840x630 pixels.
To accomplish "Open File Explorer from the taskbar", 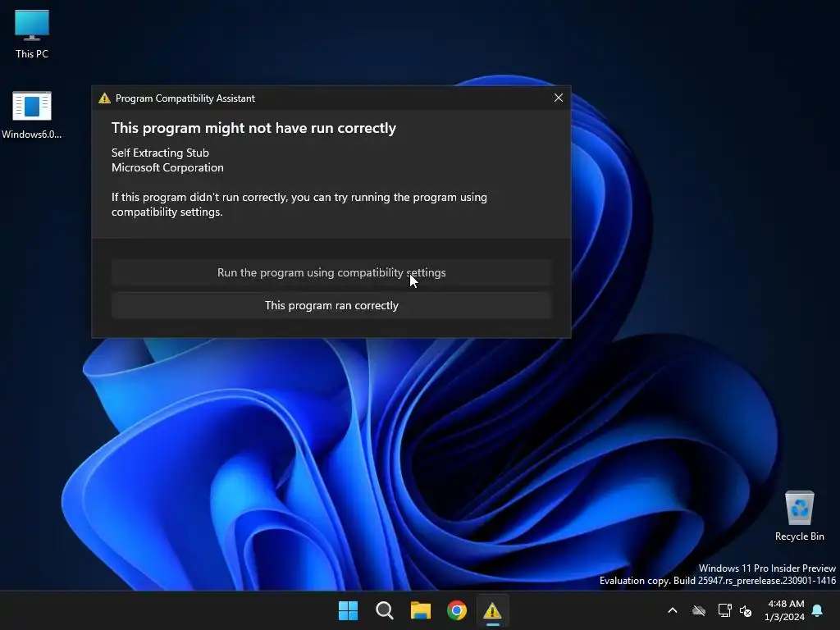I will click(421, 610).
